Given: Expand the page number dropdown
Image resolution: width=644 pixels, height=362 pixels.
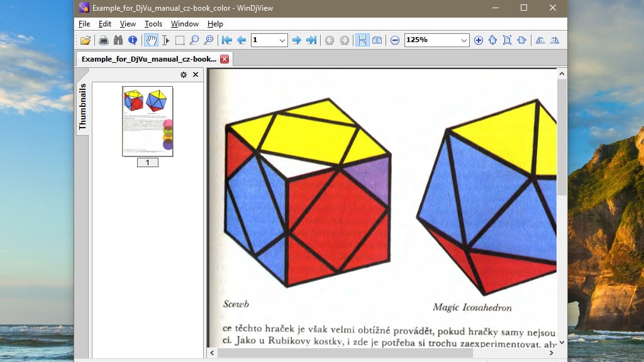Looking at the screenshot, I should pyautogui.click(x=282, y=40).
